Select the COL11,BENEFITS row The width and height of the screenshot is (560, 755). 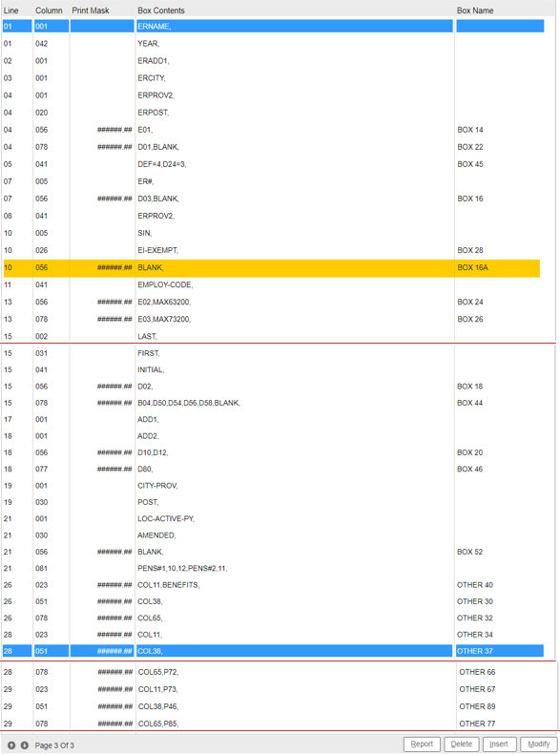273,585
